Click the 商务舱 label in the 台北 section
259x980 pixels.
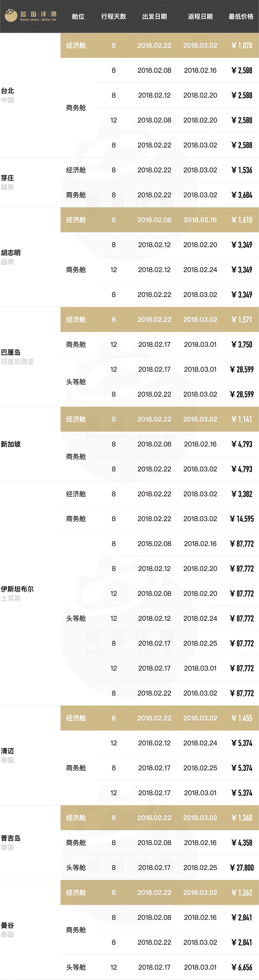[x=76, y=108]
